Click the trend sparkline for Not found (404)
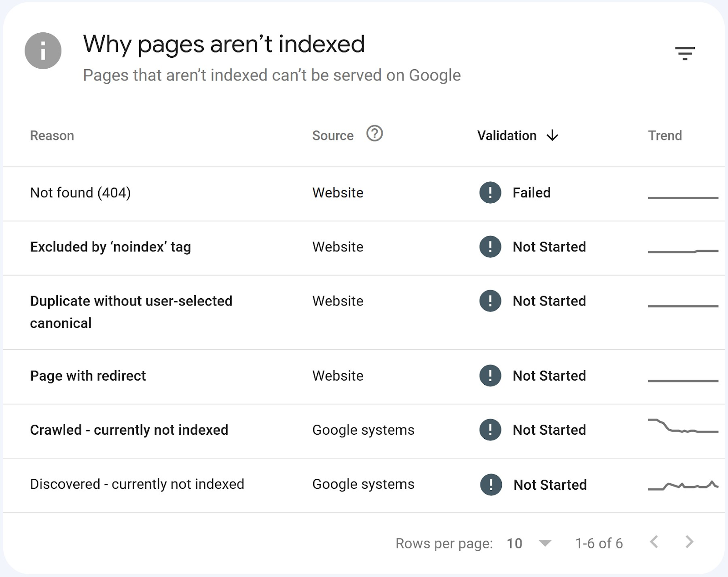This screenshot has width=728, height=577. (x=683, y=198)
